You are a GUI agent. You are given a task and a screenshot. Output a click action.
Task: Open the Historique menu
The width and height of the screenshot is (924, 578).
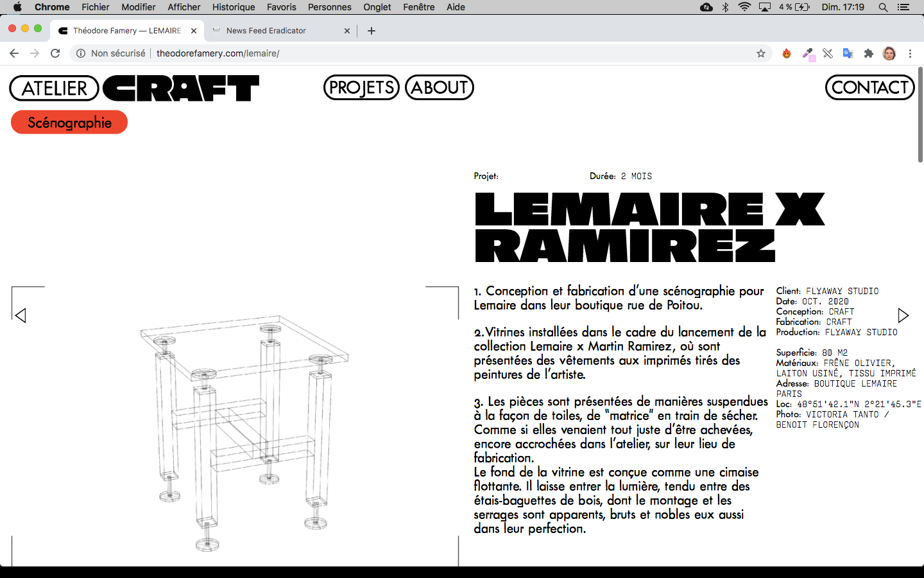[234, 7]
